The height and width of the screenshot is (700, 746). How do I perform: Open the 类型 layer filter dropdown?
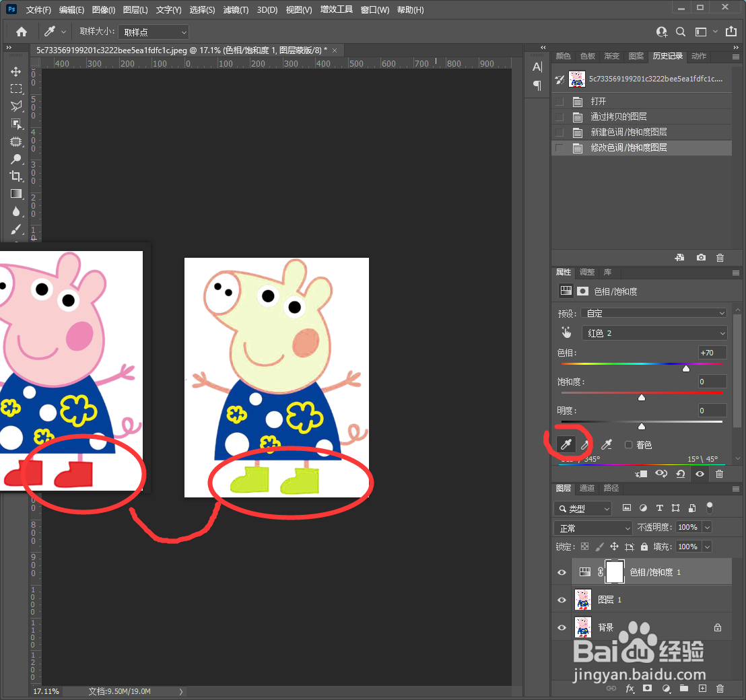583,508
